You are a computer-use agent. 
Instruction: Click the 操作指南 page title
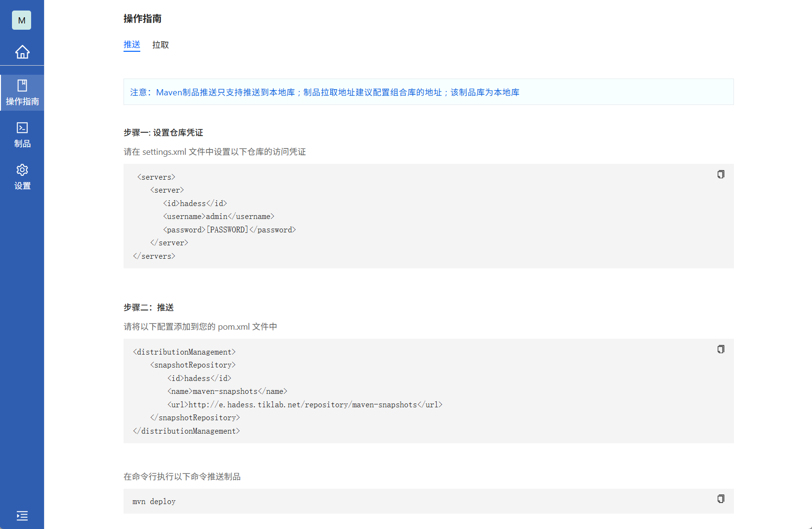pos(142,19)
